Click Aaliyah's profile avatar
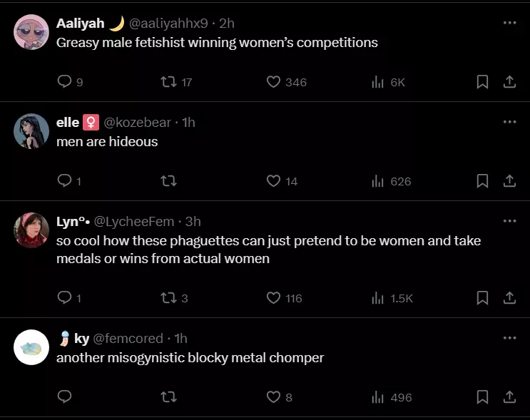 point(31,33)
